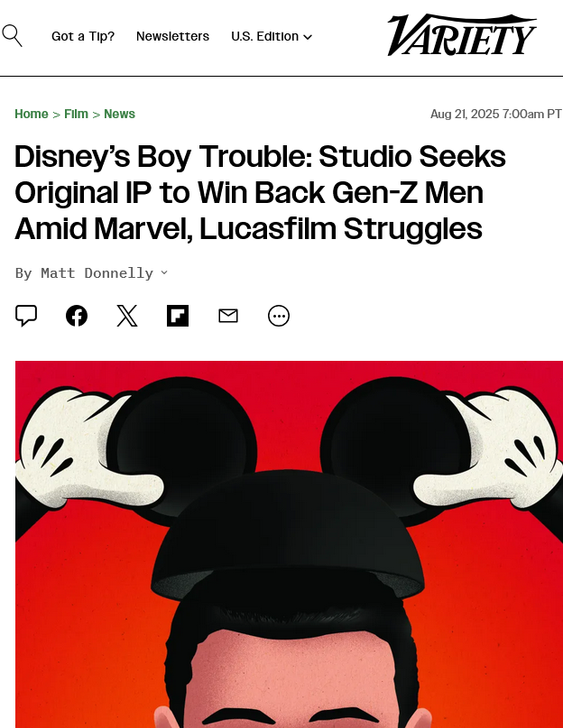This screenshot has width=563, height=728.
Task: Go to Film breadcrumb link
Action: pos(76,114)
